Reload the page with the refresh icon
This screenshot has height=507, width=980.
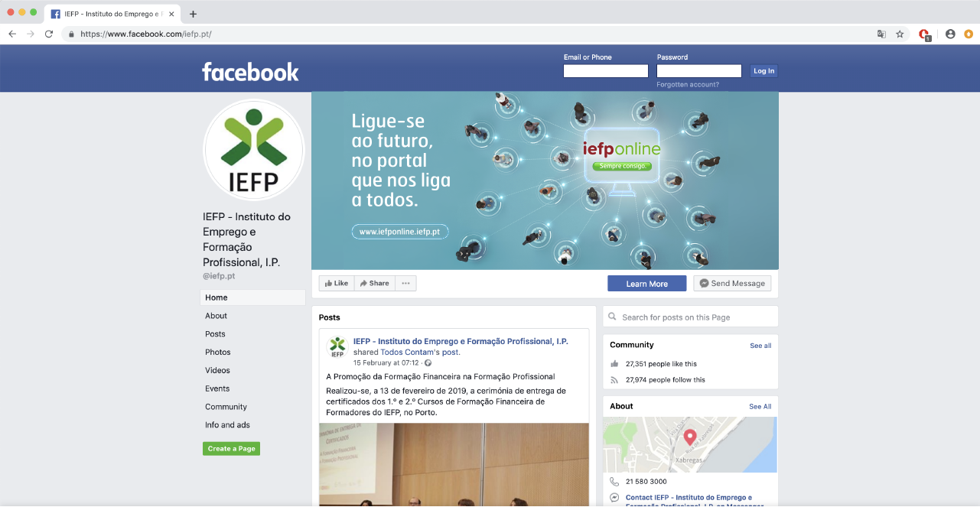coord(49,34)
